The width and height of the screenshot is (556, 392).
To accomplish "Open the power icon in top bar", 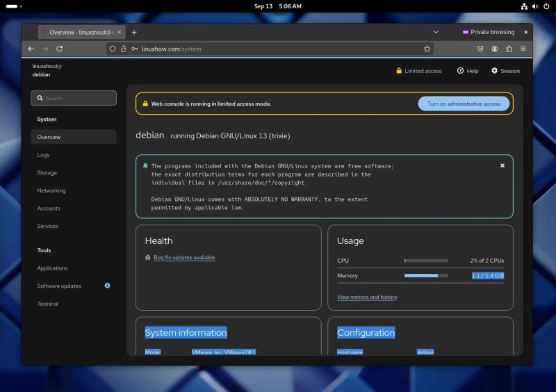I will tap(546, 6).
